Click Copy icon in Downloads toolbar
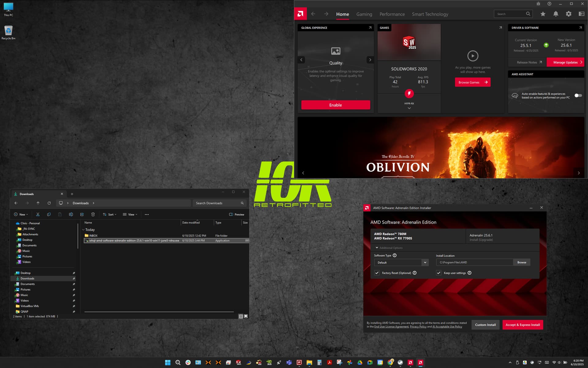Screen dimensions: 588x368 (x=49, y=214)
